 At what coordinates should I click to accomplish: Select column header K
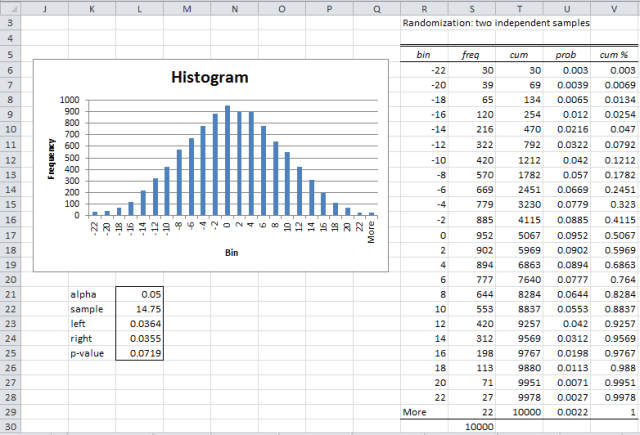(92, 9)
